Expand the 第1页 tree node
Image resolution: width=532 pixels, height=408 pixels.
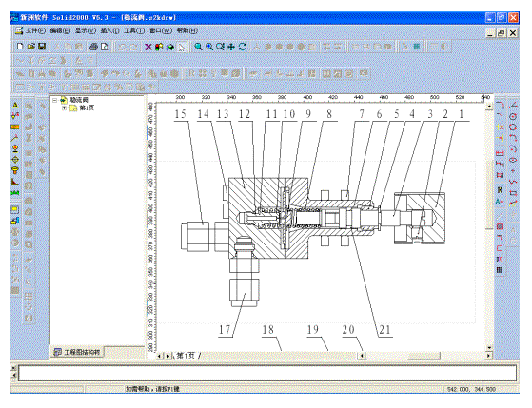tap(64, 108)
